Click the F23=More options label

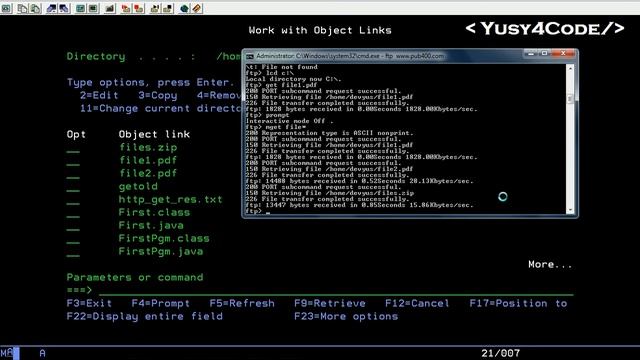pos(346,316)
